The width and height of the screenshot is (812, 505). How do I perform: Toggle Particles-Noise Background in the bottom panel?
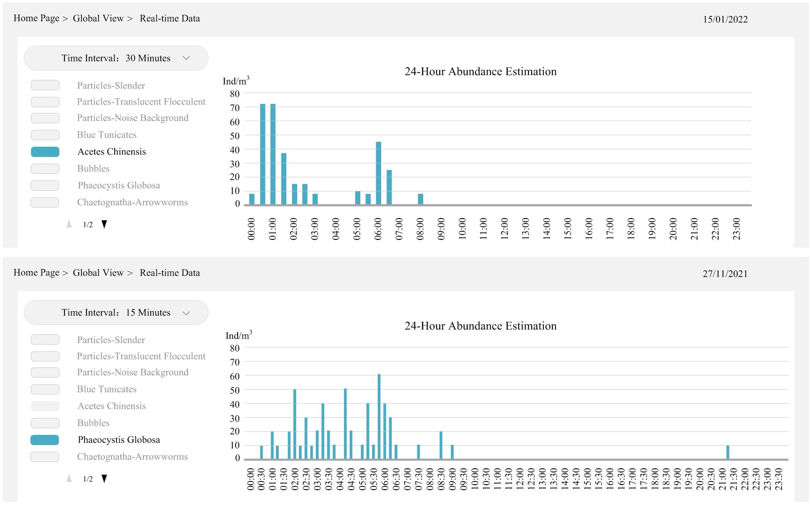pos(45,373)
